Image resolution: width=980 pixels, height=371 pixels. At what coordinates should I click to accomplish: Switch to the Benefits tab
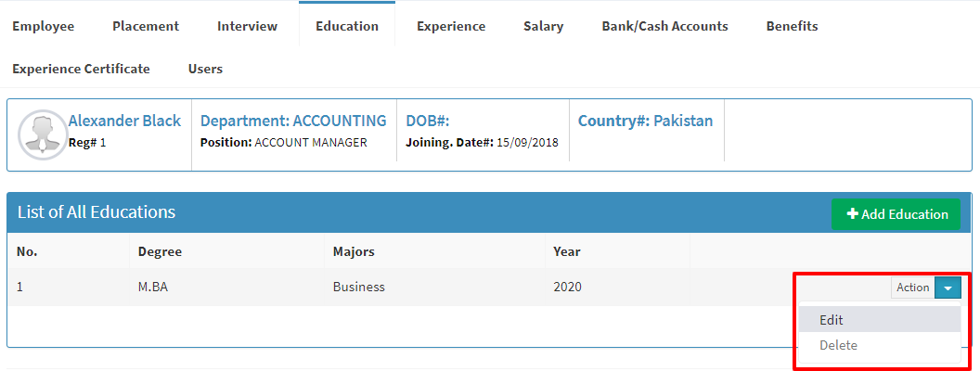pos(792,26)
